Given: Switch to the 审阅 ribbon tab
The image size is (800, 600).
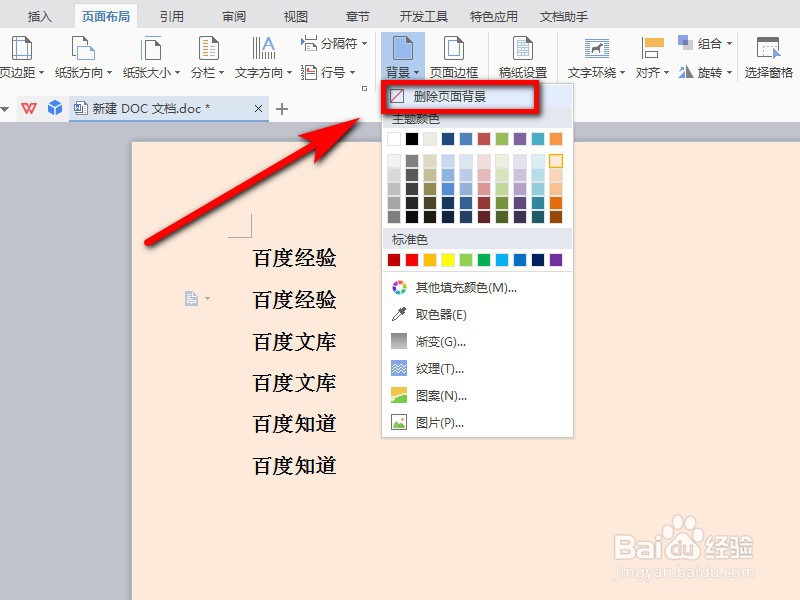Looking at the screenshot, I should point(232,15).
